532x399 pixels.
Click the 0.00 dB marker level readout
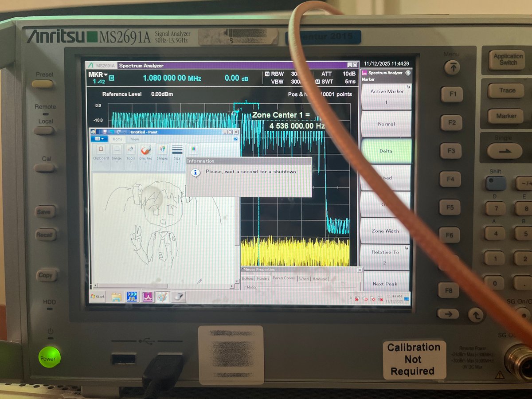coord(238,78)
